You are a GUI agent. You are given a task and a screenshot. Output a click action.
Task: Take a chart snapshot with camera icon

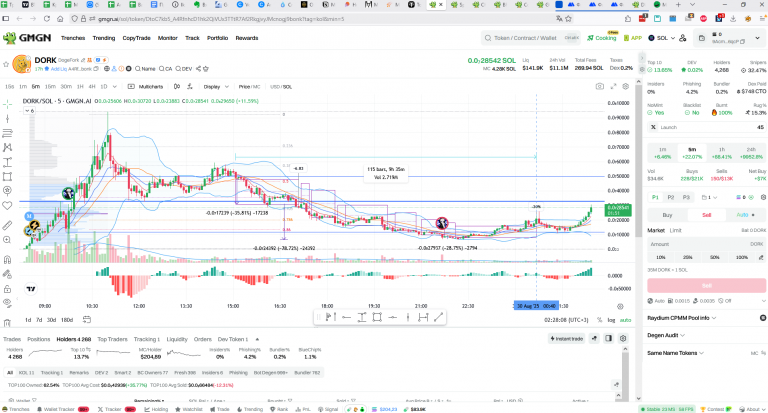(600, 86)
